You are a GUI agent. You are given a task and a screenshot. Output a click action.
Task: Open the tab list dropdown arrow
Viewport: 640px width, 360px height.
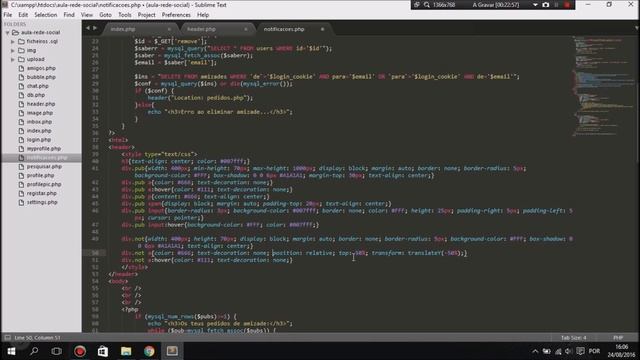[x=636, y=28]
